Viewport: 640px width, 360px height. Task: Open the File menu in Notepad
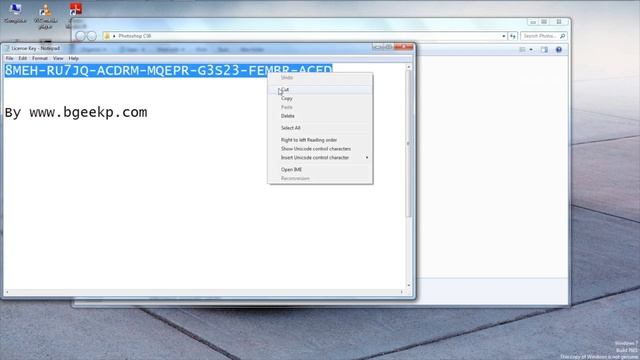click(x=9, y=58)
